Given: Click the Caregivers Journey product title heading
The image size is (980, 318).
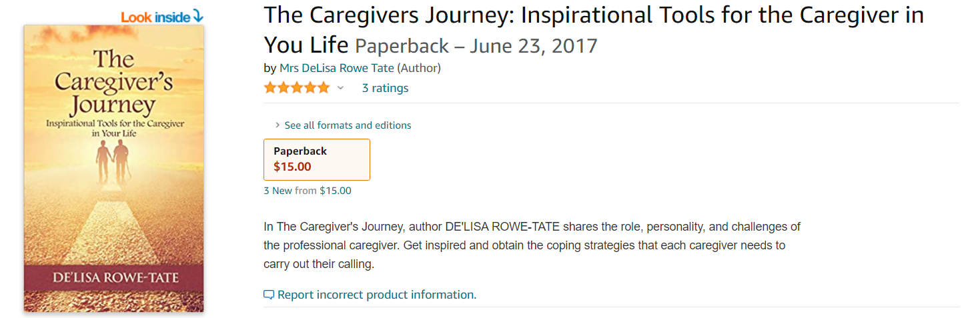Looking at the screenshot, I should (594, 16).
